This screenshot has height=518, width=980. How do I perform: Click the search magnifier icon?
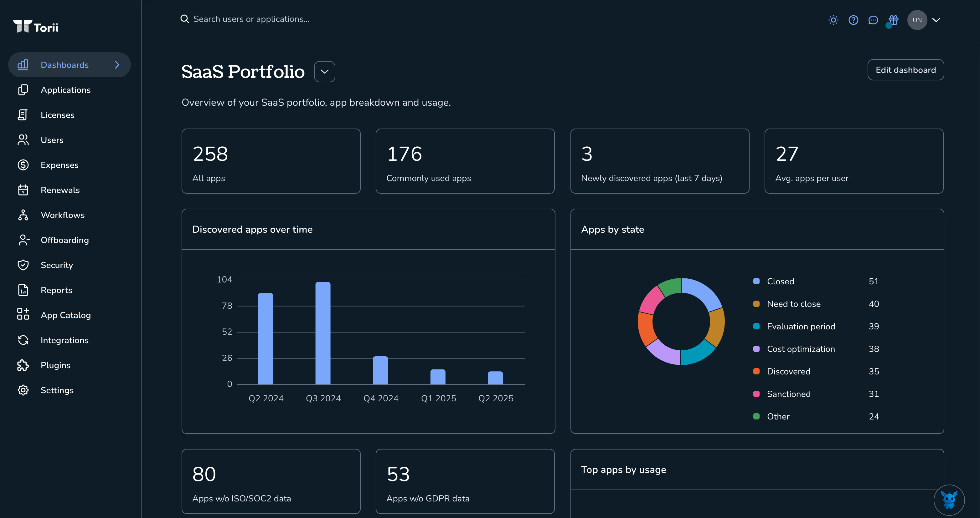click(184, 19)
